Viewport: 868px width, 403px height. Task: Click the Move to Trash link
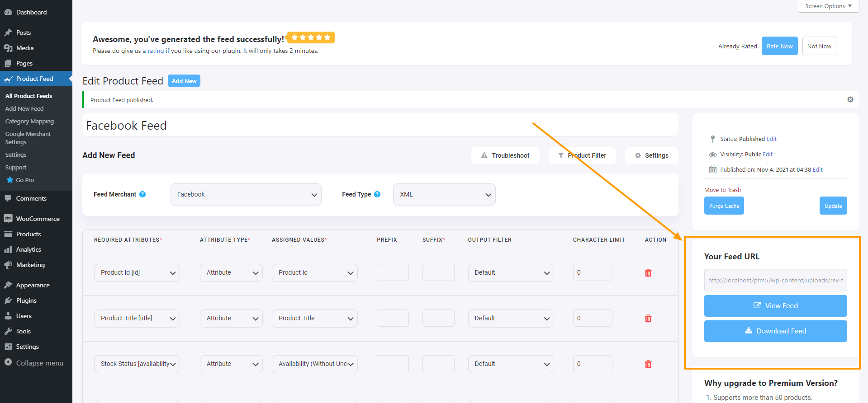click(722, 190)
